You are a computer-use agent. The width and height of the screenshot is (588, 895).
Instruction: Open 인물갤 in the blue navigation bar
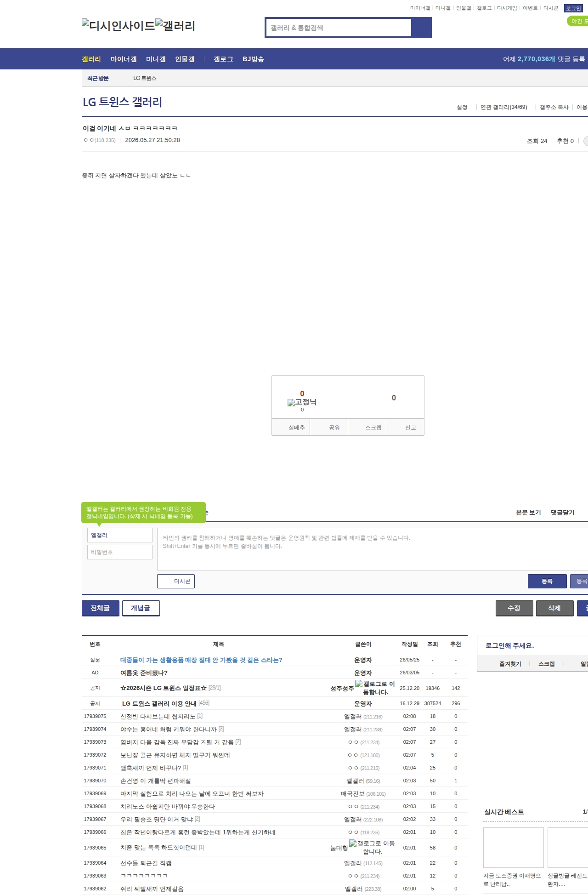(185, 59)
